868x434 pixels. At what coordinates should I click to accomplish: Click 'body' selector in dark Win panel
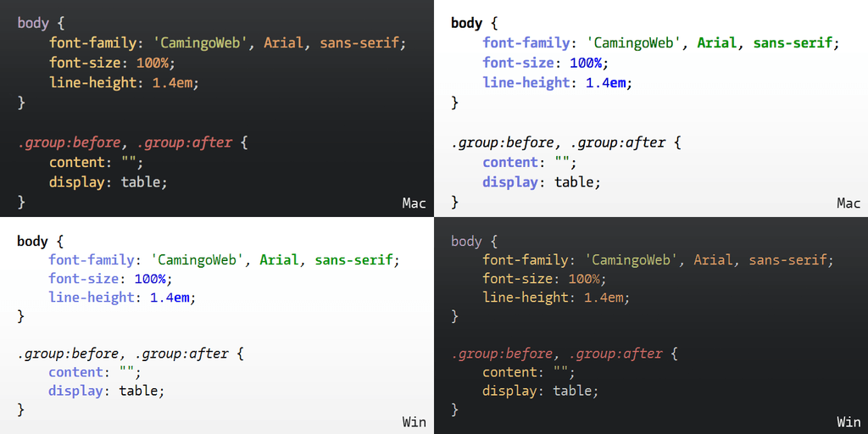[466, 242]
